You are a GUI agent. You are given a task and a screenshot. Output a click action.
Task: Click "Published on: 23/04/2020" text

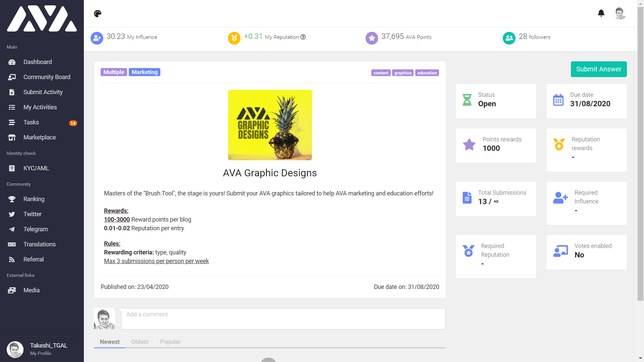point(135,287)
